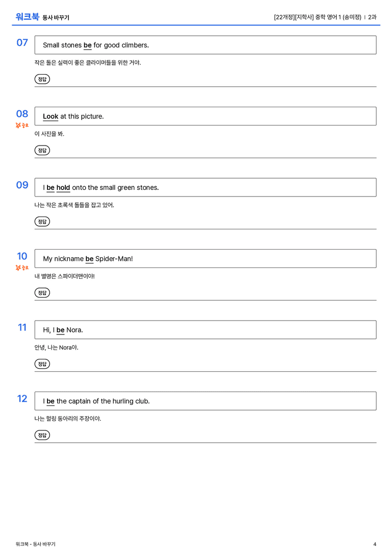
Task: Click the underlined word 'Look' in question 08
Action: [x=51, y=116]
